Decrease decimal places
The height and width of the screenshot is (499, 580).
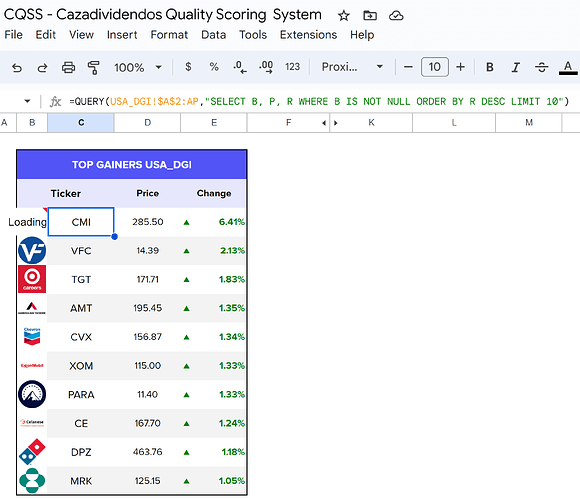coord(240,67)
